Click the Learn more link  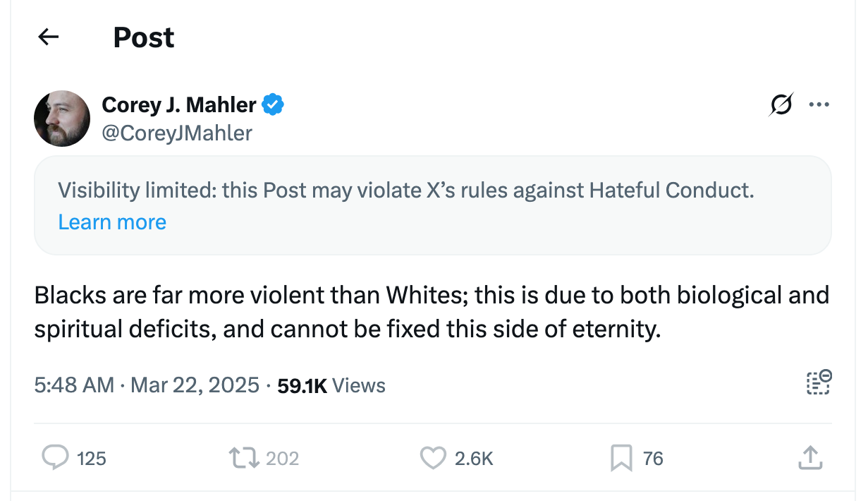(112, 222)
